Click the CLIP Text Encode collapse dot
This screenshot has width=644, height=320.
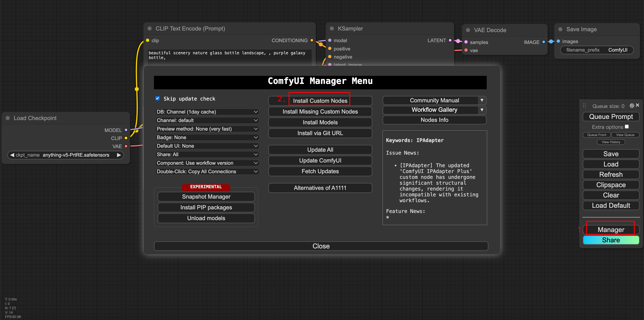tap(150, 28)
